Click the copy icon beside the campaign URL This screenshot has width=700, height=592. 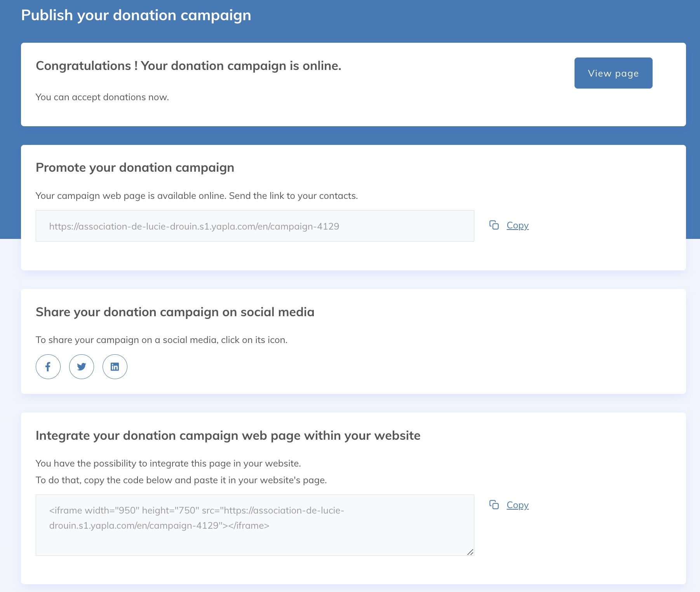pyautogui.click(x=494, y=225)
